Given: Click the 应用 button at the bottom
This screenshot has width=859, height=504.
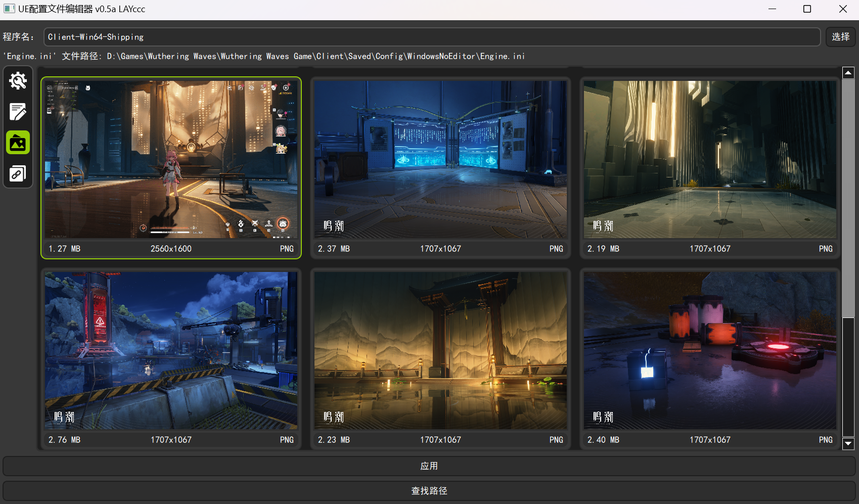Looking at the screenshot, I should tap(429, 466).
